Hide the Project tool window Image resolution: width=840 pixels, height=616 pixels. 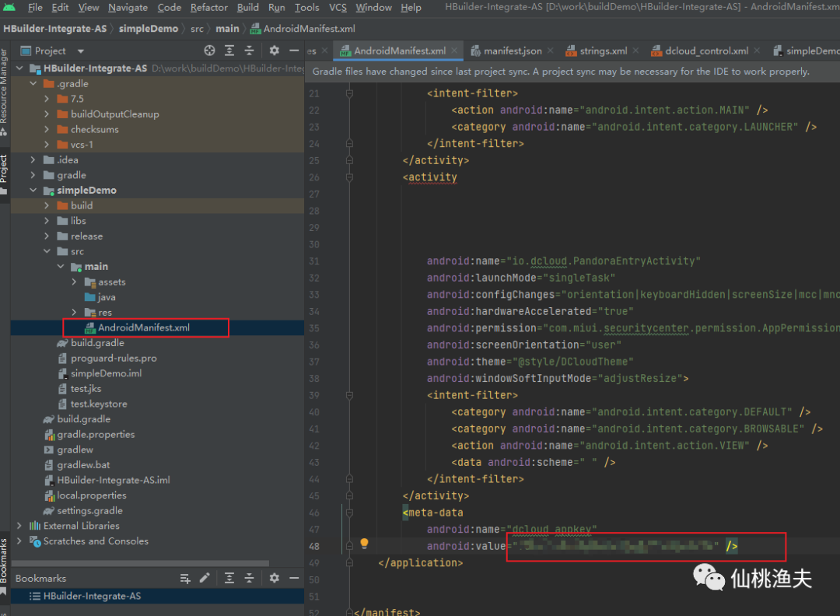click(x=294, y=51)
